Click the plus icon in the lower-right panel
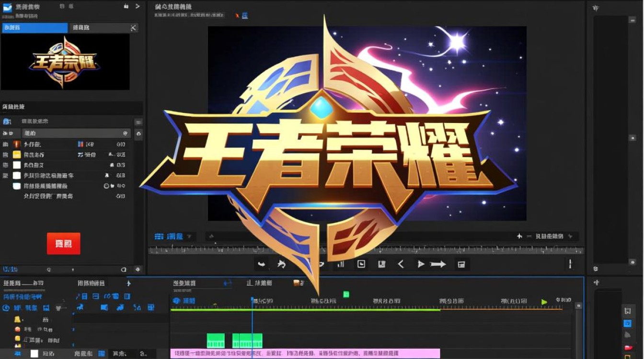644x359 pixels. click(x=597, y=283)
